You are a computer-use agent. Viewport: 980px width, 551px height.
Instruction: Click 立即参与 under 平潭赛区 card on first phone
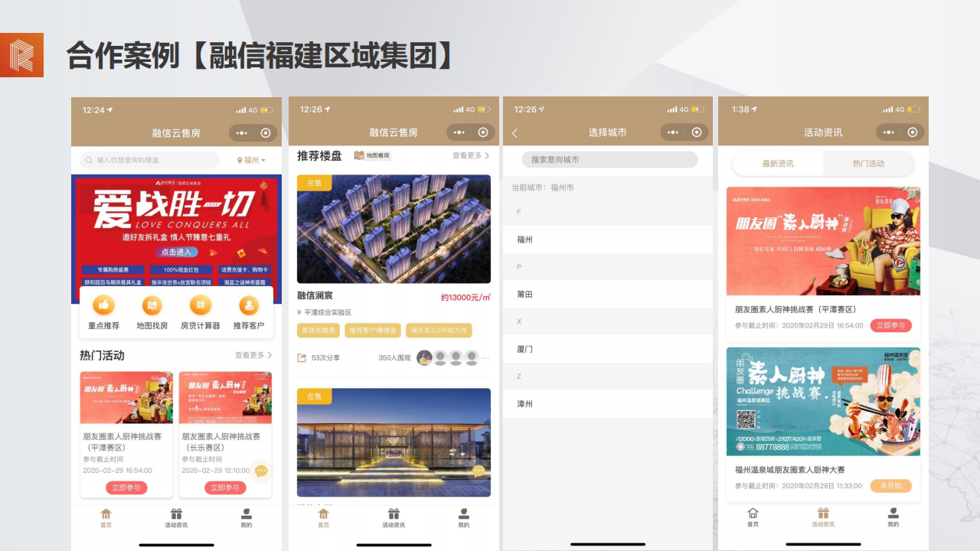point(127,487)
